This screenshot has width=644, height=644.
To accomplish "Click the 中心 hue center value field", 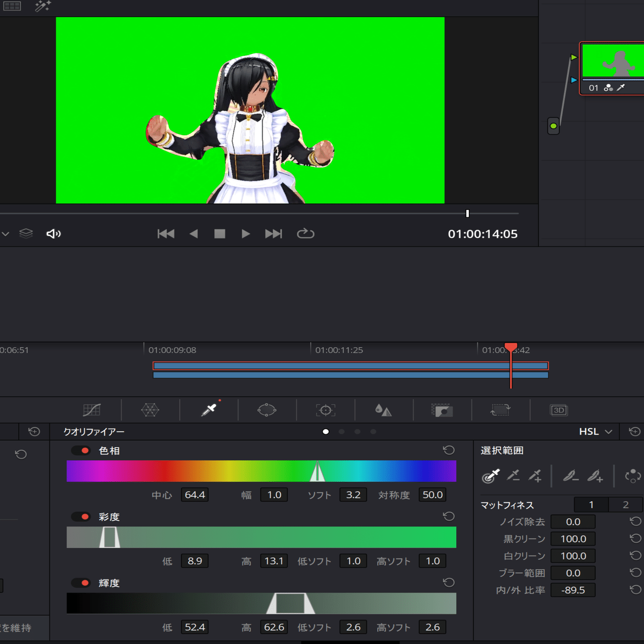I will point(195,495).
